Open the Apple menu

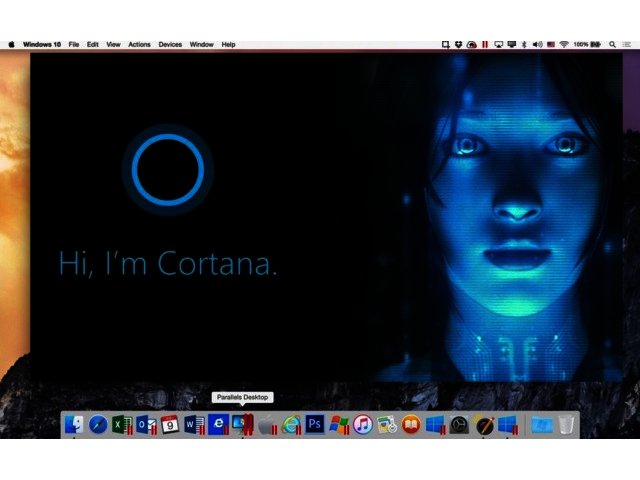pyautogui.click(x=11, y=45)
